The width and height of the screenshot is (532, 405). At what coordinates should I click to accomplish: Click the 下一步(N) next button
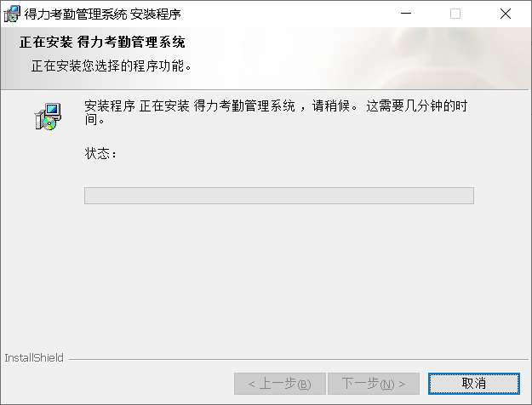374,384
